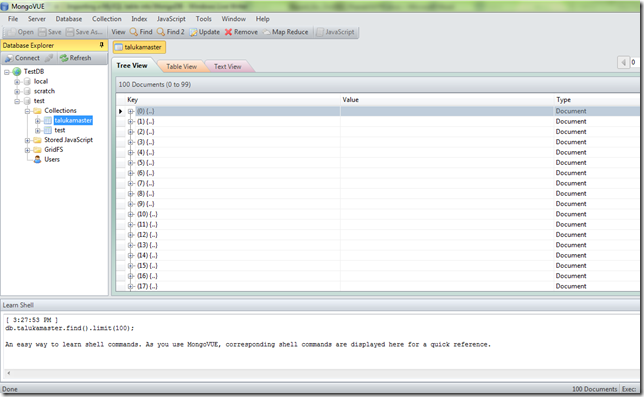Switch to the Text View tab
The height and width of the screenshot is (397, 644).
(228, 67)
